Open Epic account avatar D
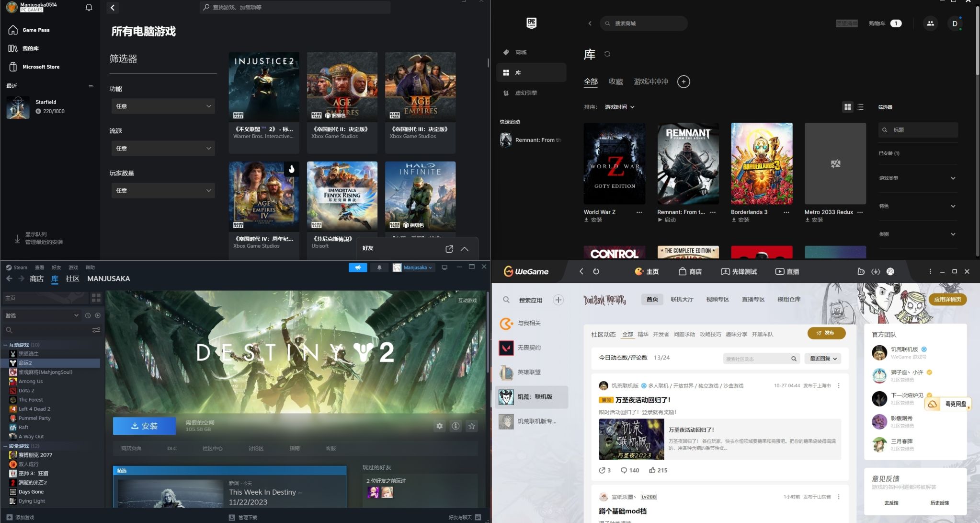This screenshot has width=980, height=523. 955,23
